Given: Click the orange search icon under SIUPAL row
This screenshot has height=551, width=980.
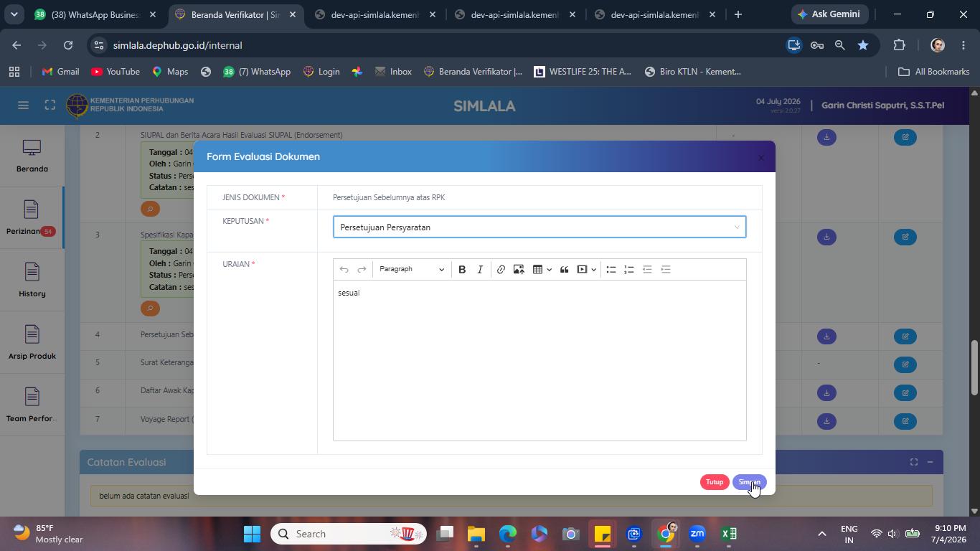Looking at the screenshot, I should [x=150, y=209].
